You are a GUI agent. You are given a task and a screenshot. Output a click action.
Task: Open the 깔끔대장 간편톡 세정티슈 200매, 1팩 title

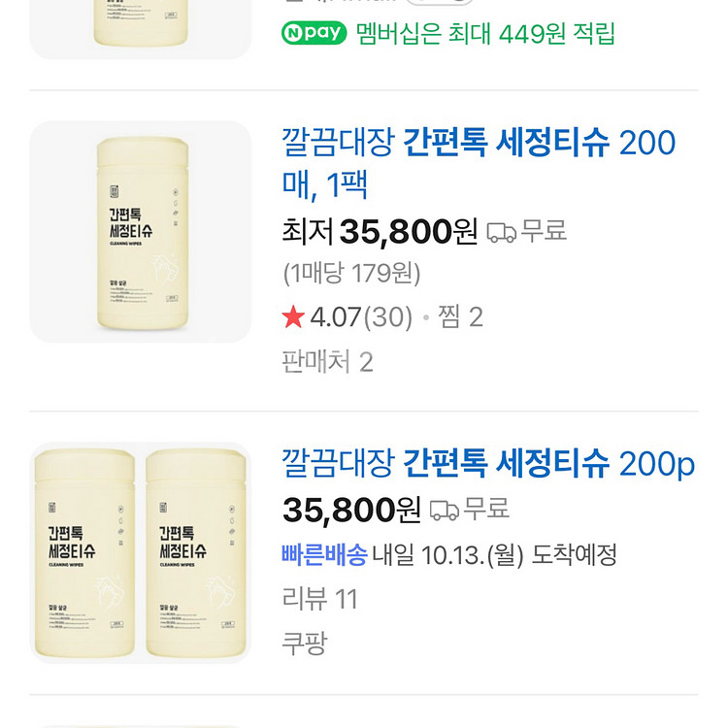[478, 163]
